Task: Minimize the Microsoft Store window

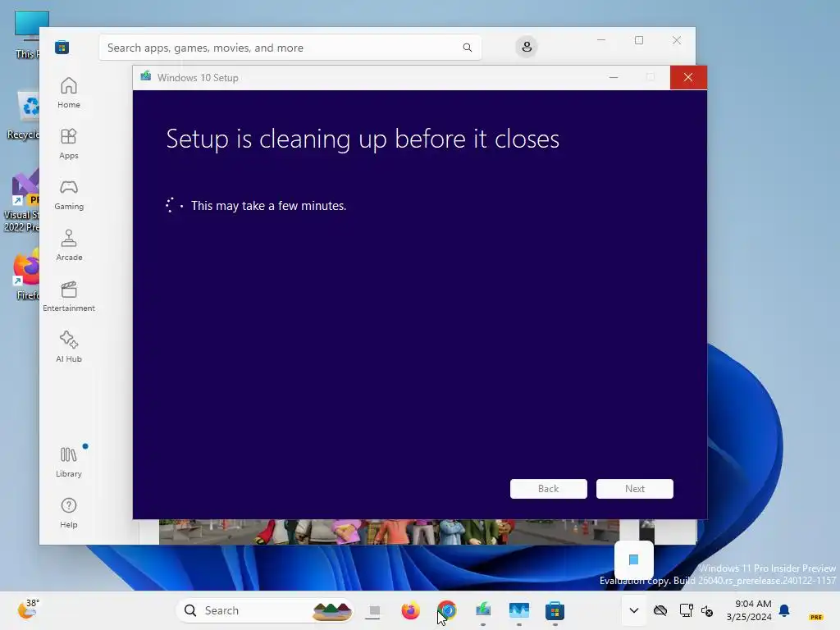Action: point(601,40)
